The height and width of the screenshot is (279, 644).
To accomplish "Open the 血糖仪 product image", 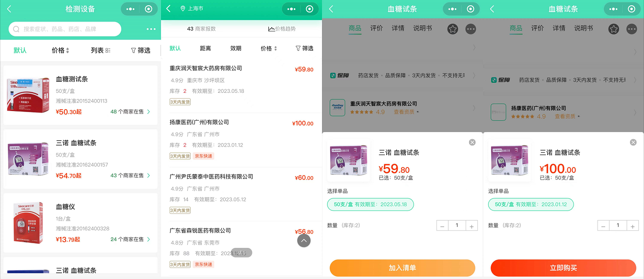I will (28, 223).
